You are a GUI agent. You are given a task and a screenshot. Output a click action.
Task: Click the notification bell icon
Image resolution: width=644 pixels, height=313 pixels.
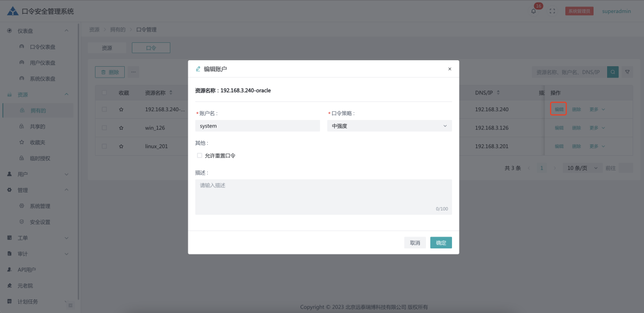[533, 11]
